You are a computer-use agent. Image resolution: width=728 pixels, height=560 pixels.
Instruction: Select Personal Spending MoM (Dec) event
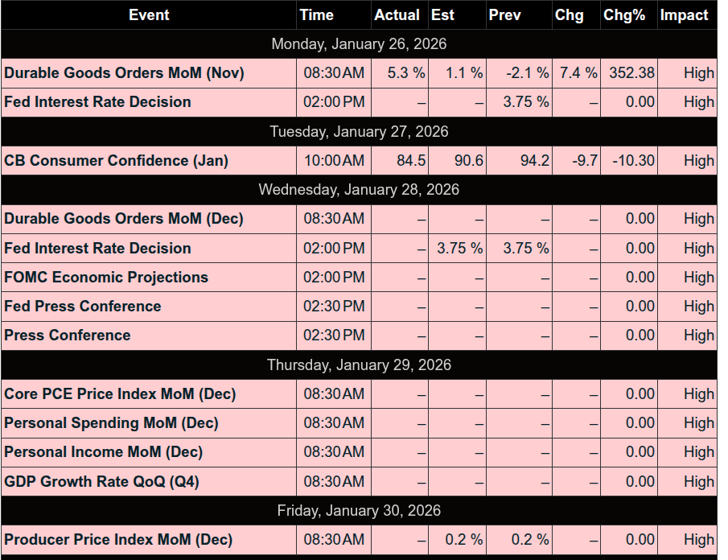[111, 423]
